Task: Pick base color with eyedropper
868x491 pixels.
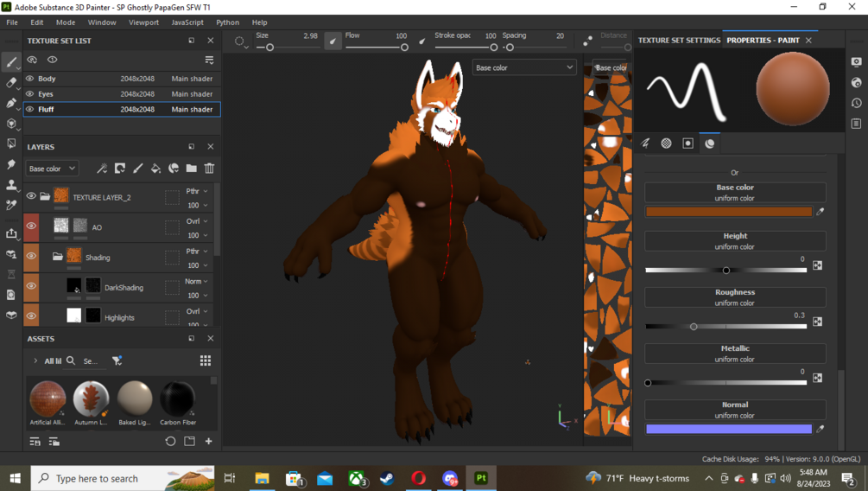Action: pyautogui.click(x=820, y=211)
